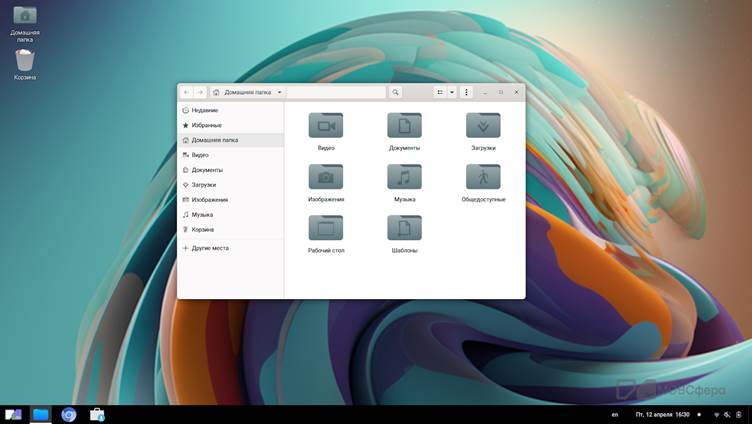This screenshot has width=752, height=424.
Task: Toggle the list view mode button
Action: 440,92
